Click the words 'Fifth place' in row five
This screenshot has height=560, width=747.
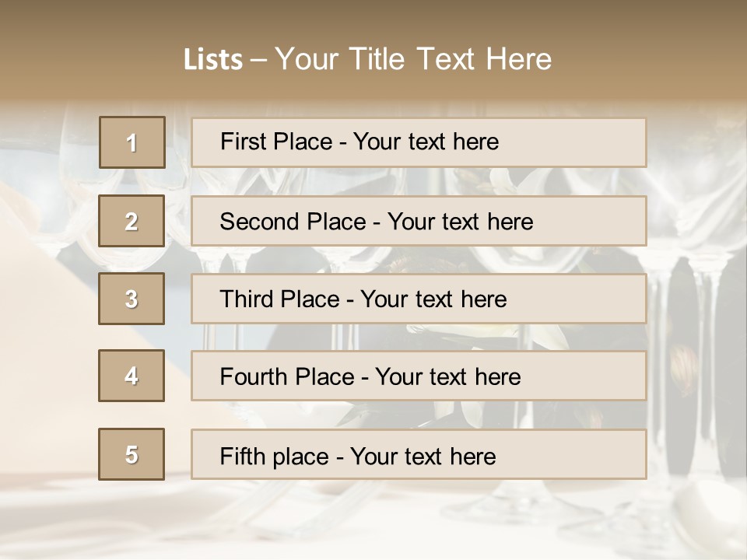(272, 456)
